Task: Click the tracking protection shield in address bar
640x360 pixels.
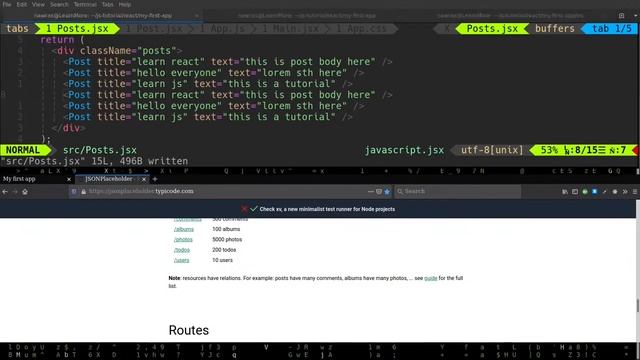Action: [74, 191]
